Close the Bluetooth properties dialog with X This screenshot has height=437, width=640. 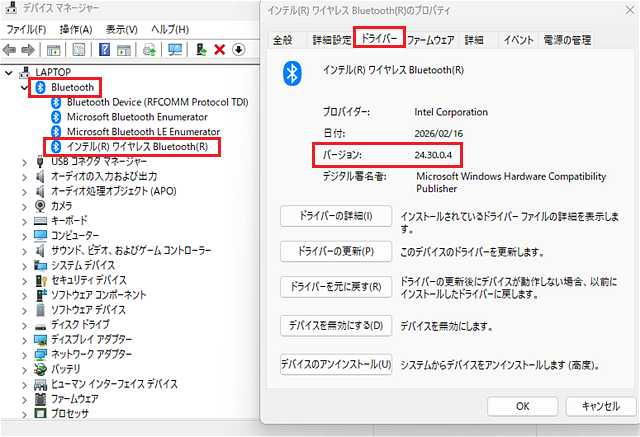click(630, 10)
